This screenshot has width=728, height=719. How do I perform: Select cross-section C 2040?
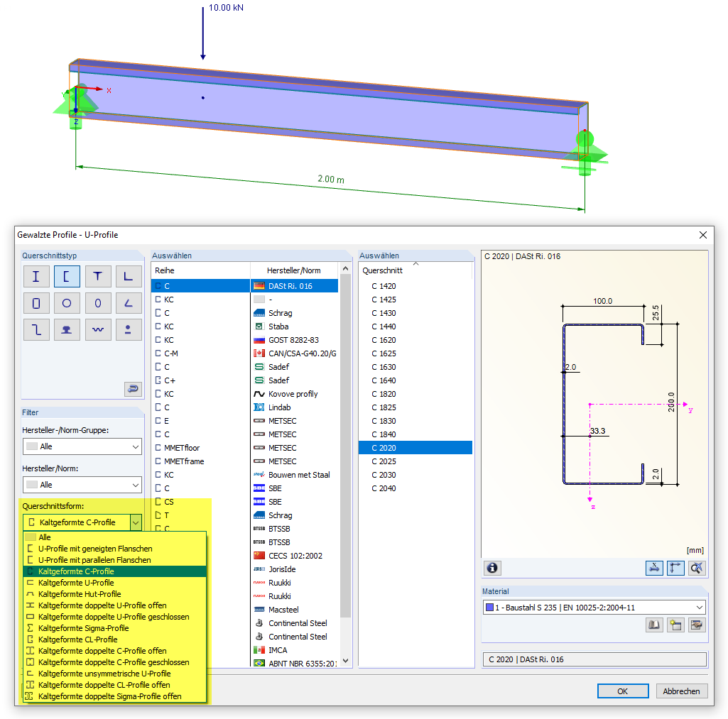(415, 488)
